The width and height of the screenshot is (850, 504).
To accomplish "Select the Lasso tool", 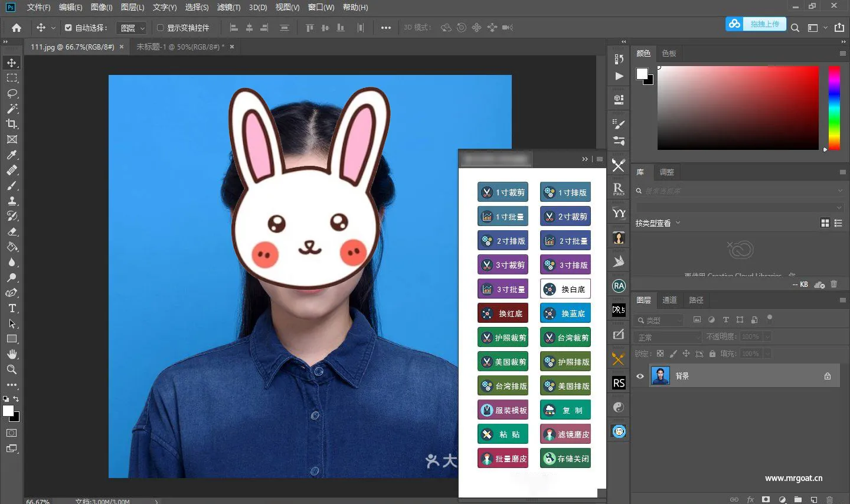I will tap(12, 93).
